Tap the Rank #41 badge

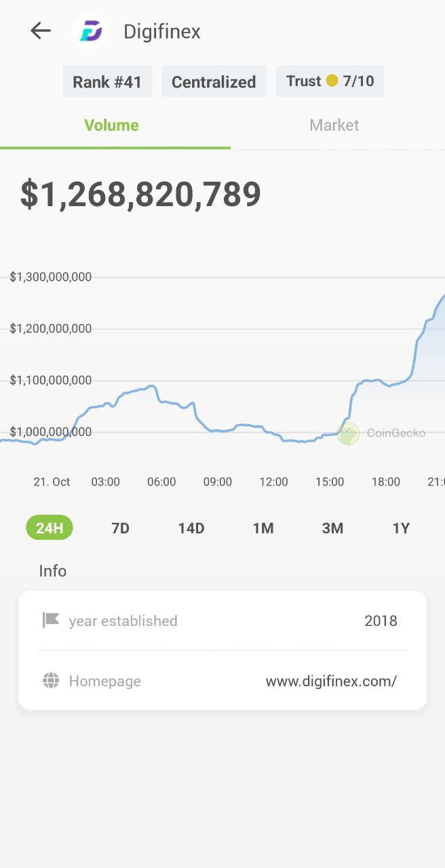[107, 81]
